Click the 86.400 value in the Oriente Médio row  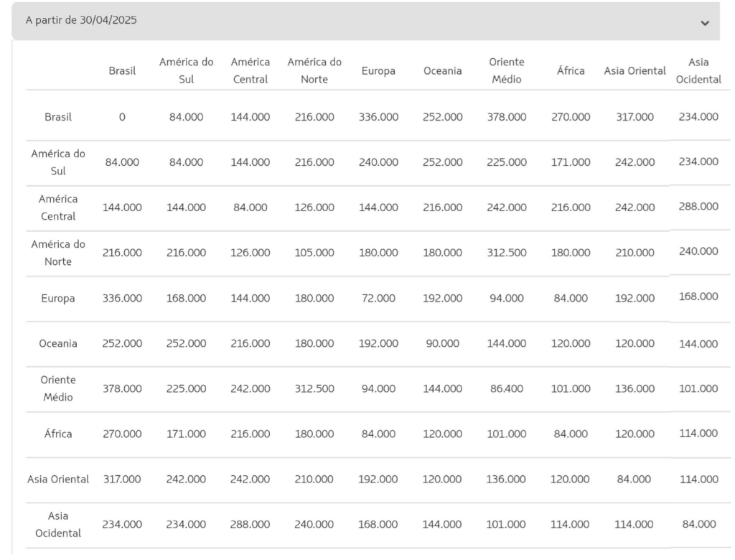click(x=506, y=388)
